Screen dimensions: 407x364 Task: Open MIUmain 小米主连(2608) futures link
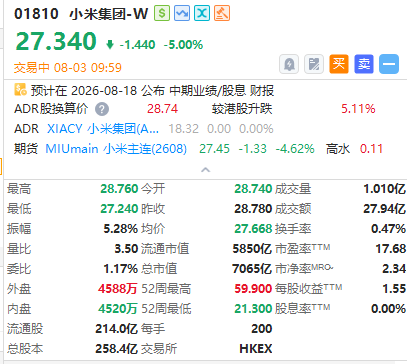[x=116, y=149]
